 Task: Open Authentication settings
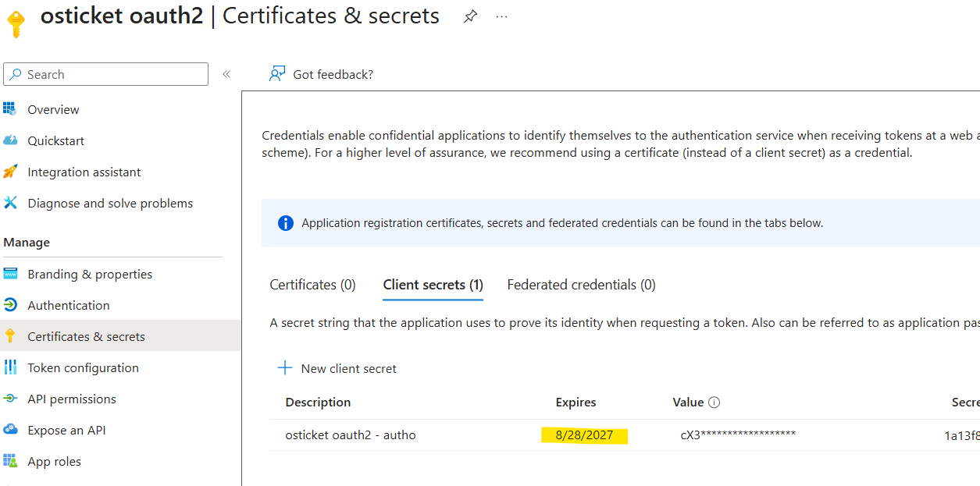coord(69,305)
